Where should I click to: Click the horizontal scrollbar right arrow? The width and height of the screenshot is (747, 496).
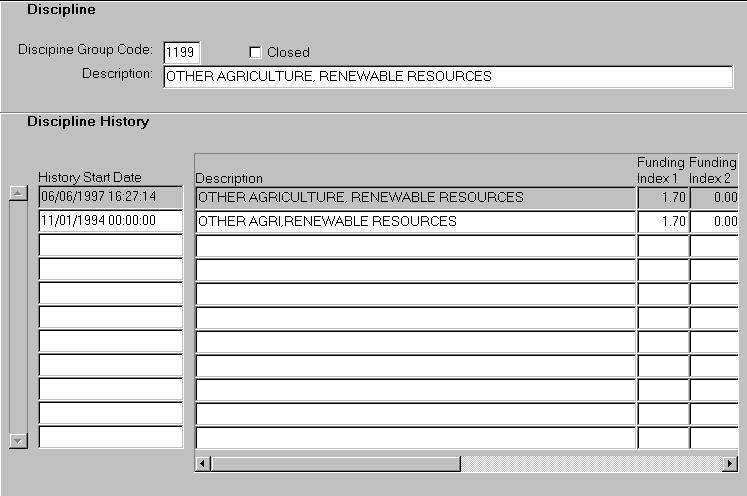click(729, 464)
